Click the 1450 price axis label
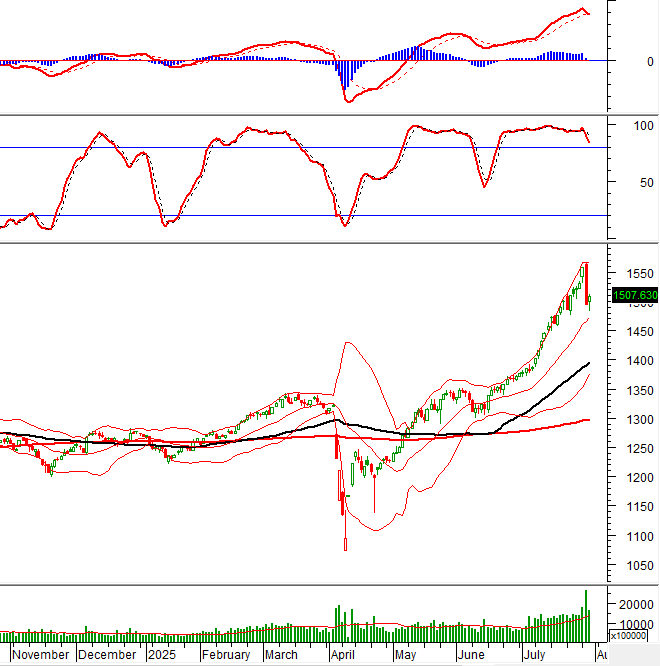 pyautogui.click(x=640, y=332)
